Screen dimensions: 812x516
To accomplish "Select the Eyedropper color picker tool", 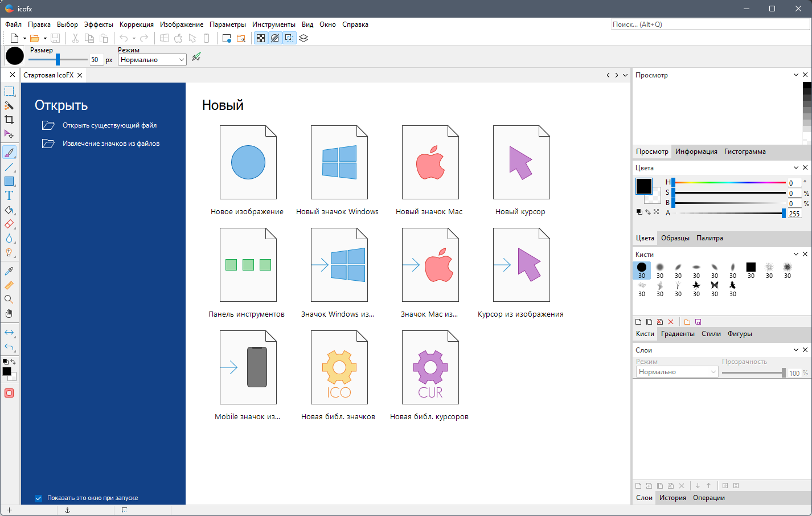I will point(9,271).
